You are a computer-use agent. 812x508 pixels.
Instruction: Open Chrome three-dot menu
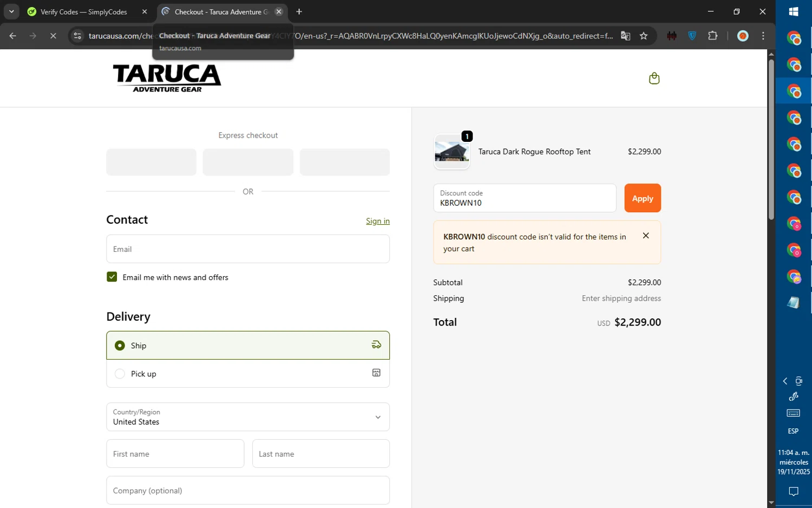[763, 36]
